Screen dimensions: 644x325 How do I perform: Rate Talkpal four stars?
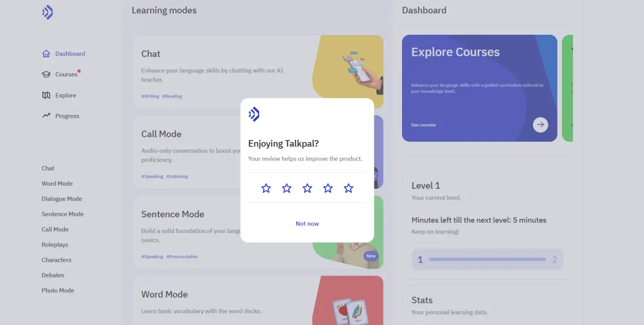pyautogui.click(x=328, y=188)
